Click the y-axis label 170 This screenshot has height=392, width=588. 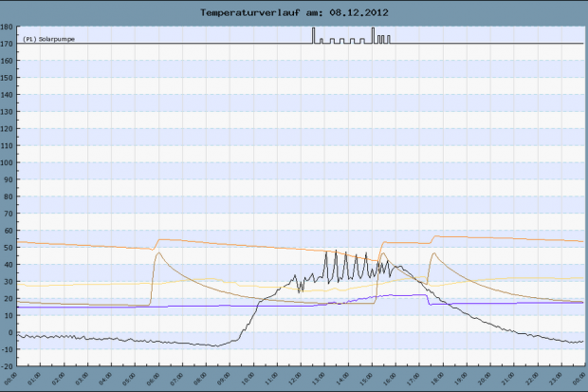7,44
